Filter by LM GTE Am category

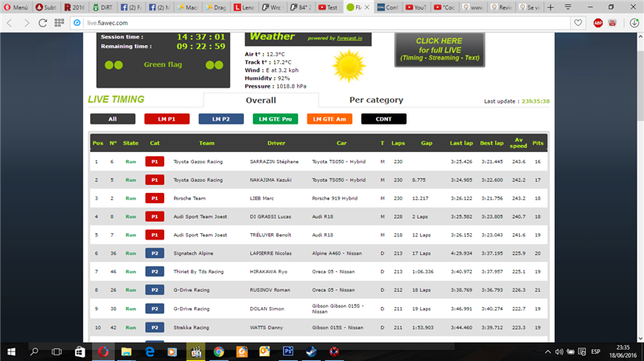(x=329, y=119)
